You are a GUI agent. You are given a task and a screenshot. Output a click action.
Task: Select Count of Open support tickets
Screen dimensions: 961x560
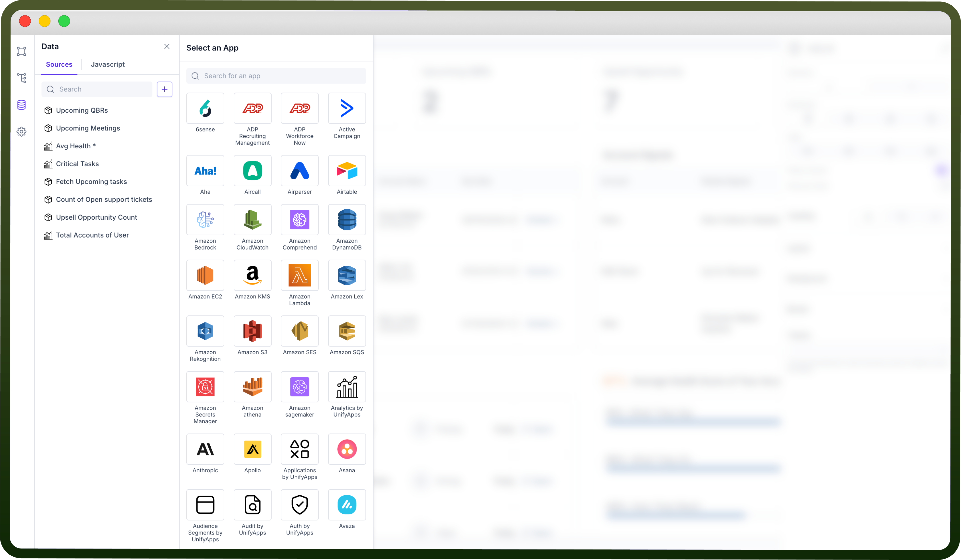98,199
